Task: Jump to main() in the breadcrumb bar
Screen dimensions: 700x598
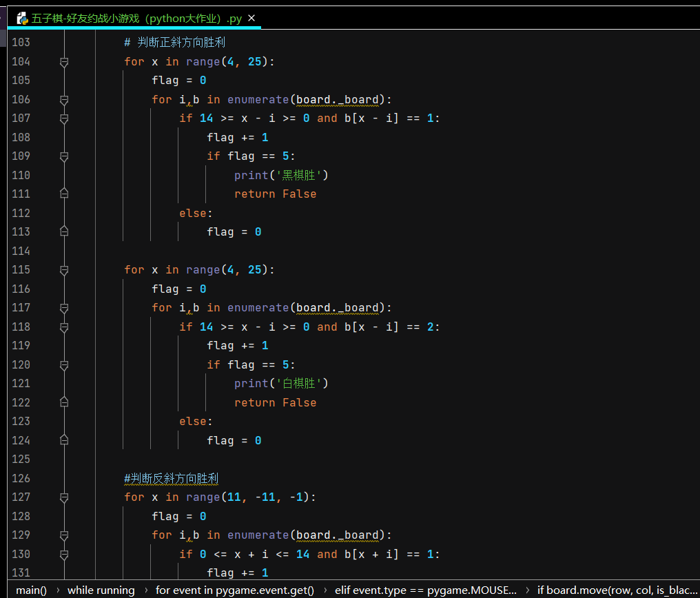Action: [x=31, y=590]
